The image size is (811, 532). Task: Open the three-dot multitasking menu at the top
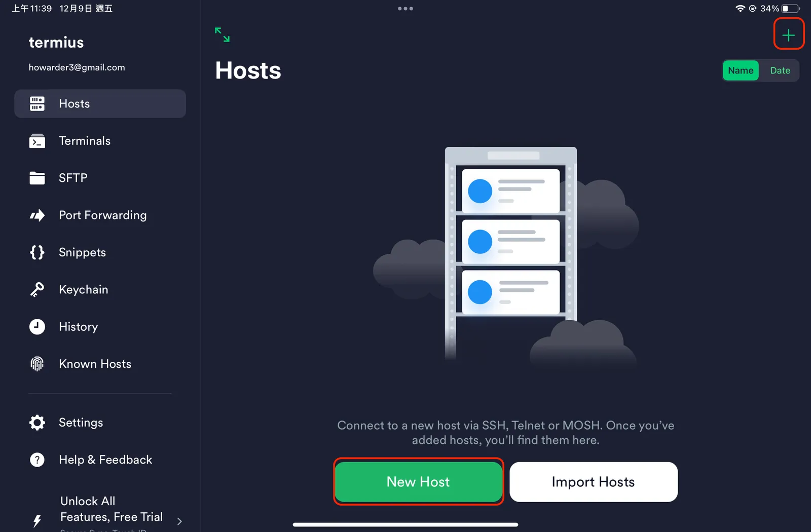(x=405, y=9)
